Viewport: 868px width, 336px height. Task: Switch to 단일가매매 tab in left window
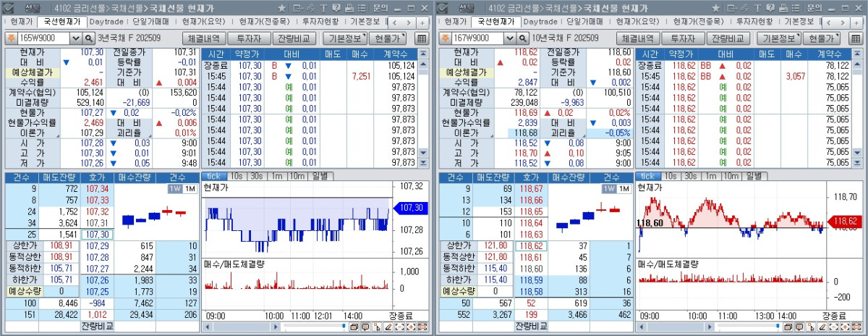(x=151, y=22)
